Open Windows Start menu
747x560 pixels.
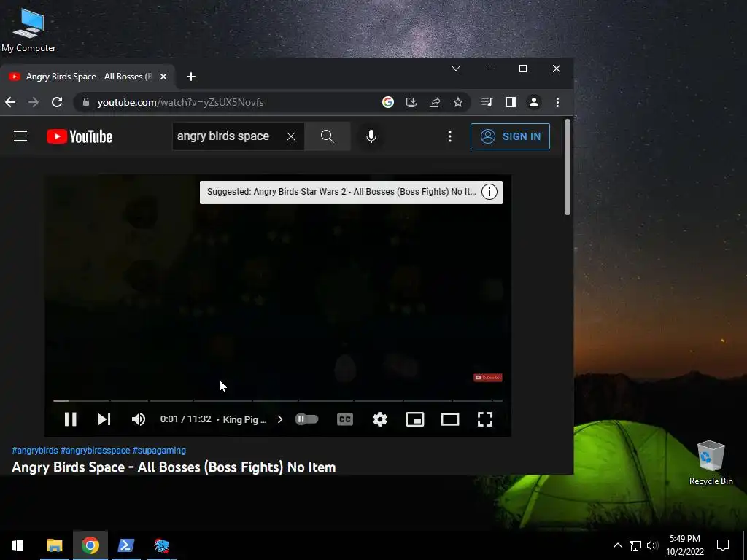pos(18,545)
